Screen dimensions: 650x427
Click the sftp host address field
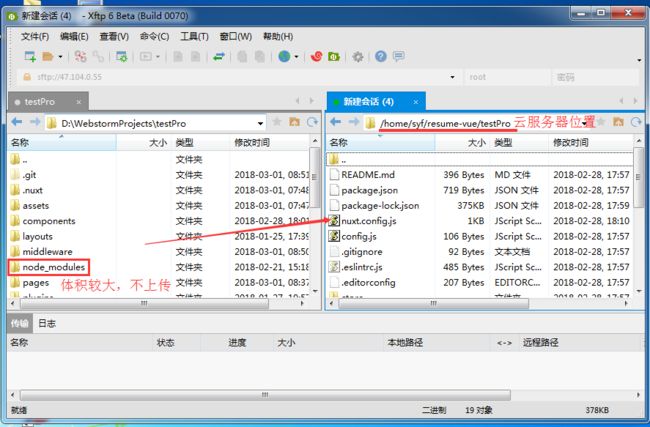pyautogui.click(x=236, y=77)
